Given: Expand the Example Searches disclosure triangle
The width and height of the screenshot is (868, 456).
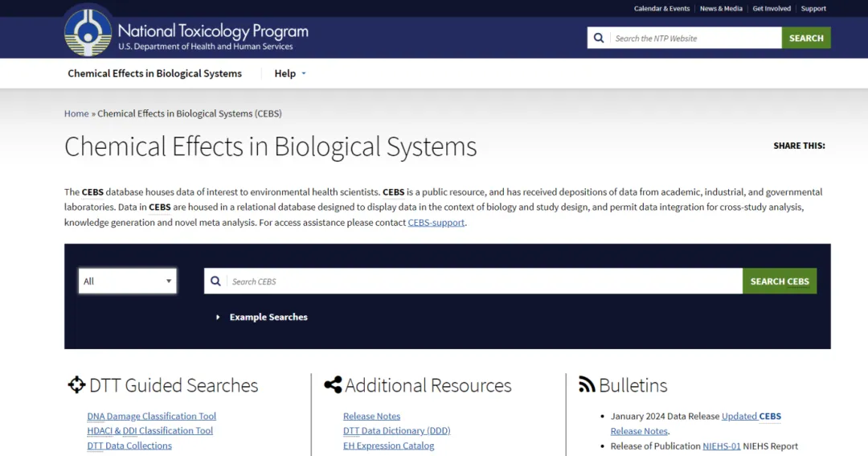Looking at the screenshot, I should click(218, 318).
